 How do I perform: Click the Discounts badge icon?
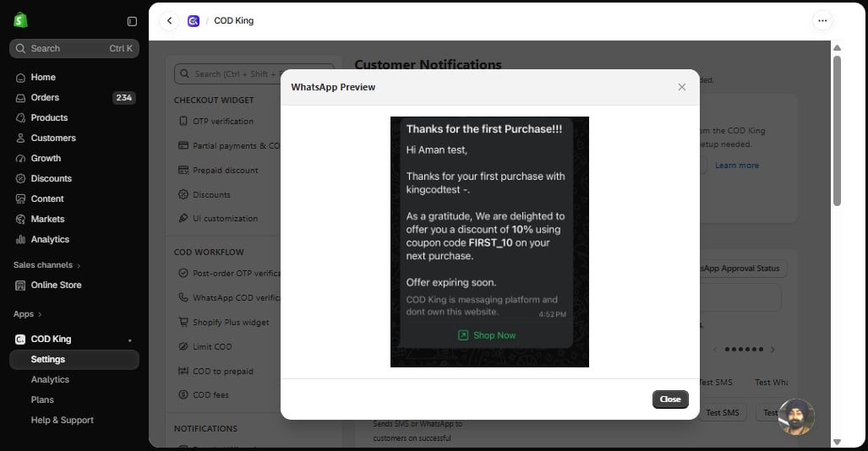pos(20,179)
